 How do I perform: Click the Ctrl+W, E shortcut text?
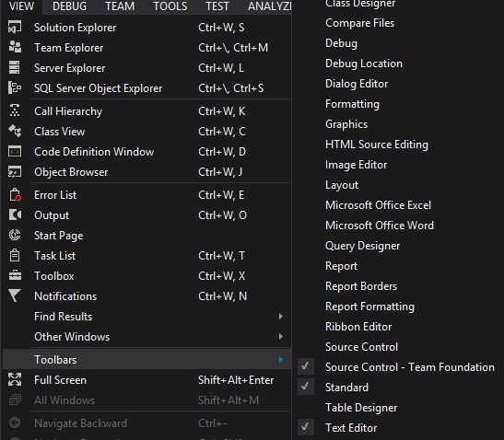pyautogui.click(x=221, y=195)
